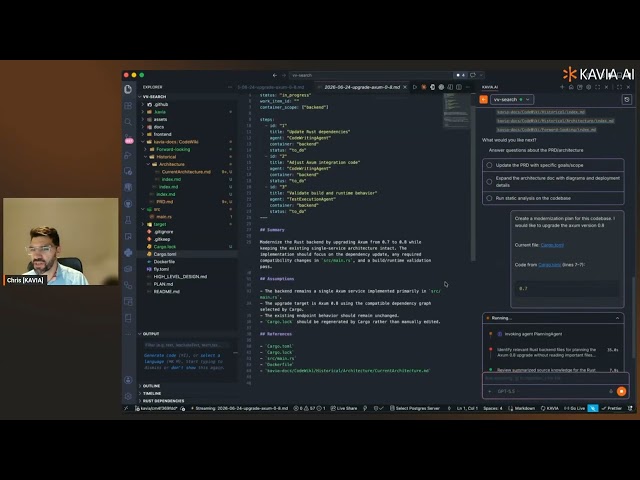The height and width of the screenshot is (480, 640).
Task: Expand the TIMELINE section
Action: point(151,393)
